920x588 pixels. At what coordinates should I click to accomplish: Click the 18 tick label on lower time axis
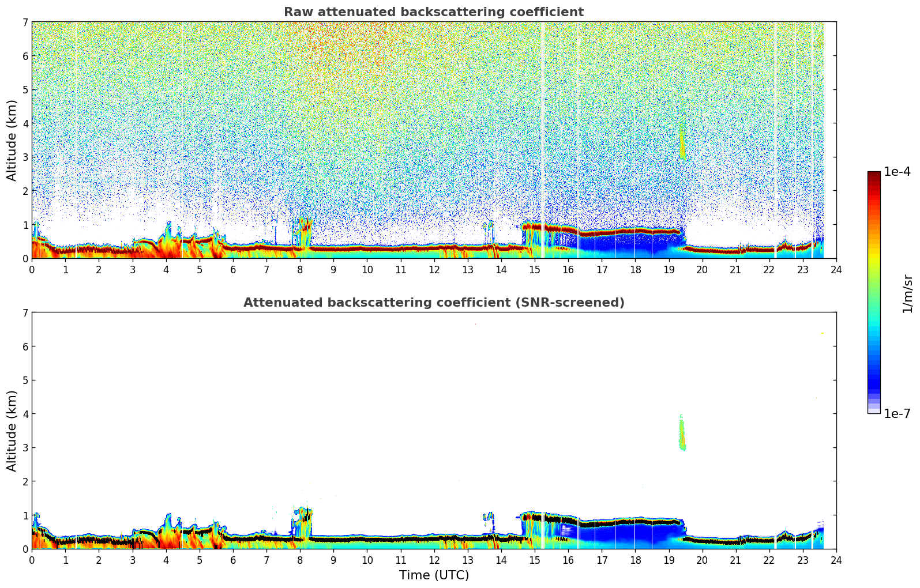coord(635,560)
